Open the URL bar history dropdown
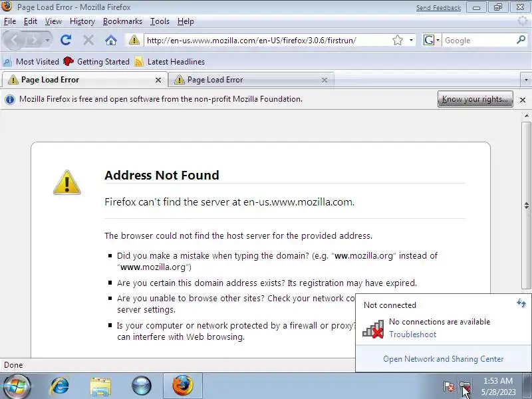The height and width of the screenshot is (399, 532). (x=411, y=41)
